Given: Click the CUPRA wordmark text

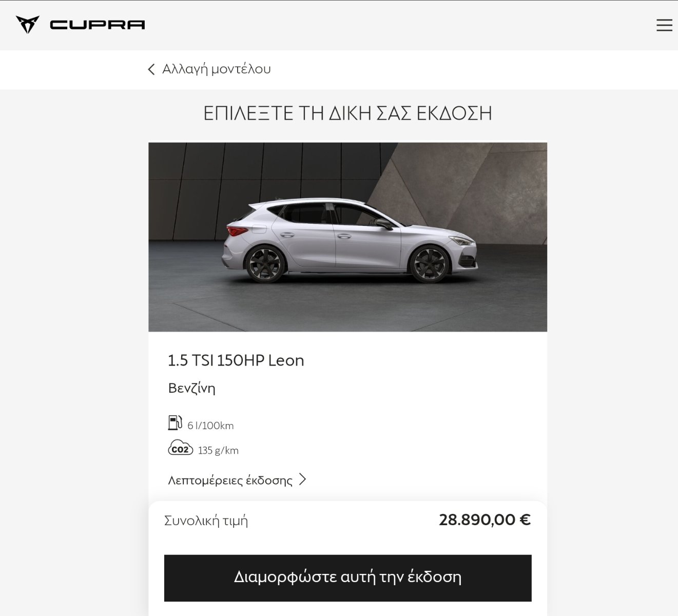Looking at the screenshot, I should [98, 25].
